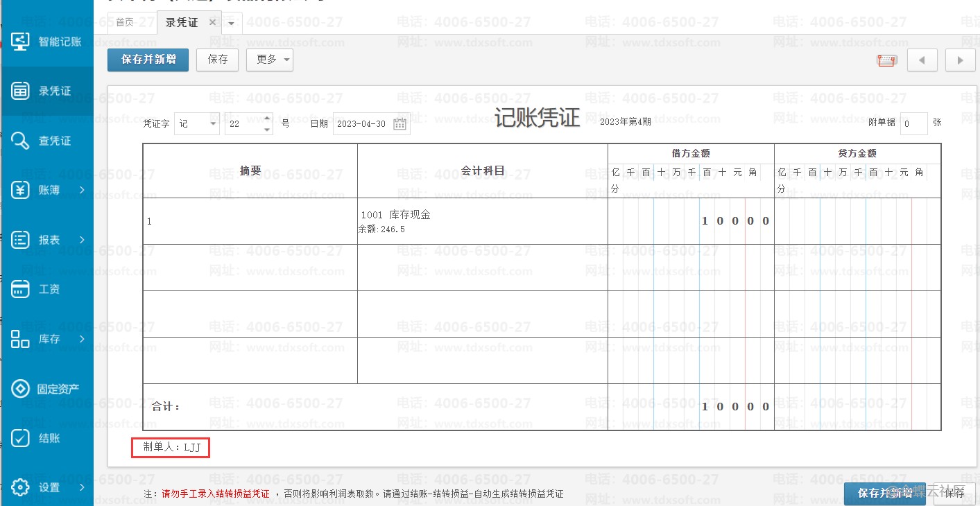Image resolution: width=980 pixels, height=506 pixels.
Task: Increase the voucher number stepper
Action: [268, 119]
